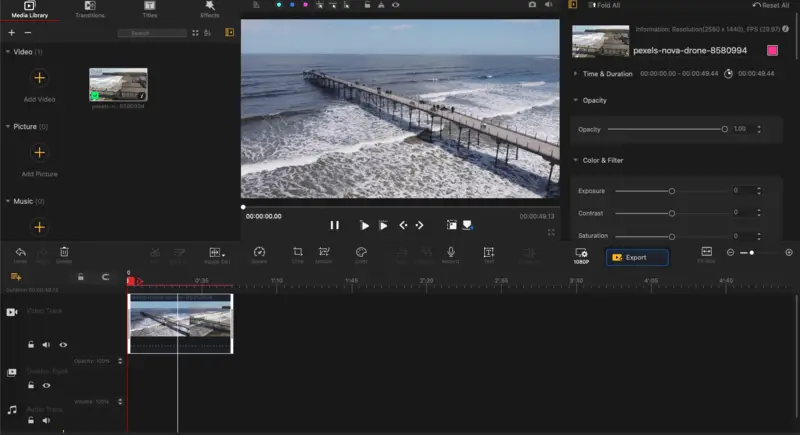Click the Export button
Viewport: 800px width, 435px height.
click(x=637, y=258)
